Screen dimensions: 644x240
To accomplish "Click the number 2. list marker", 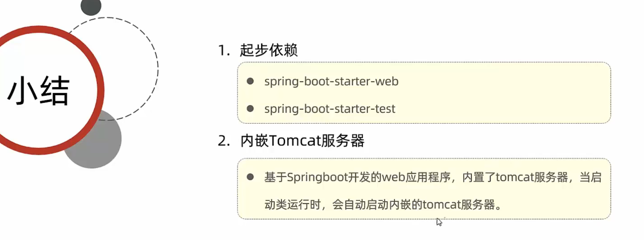I will [224, 141].
